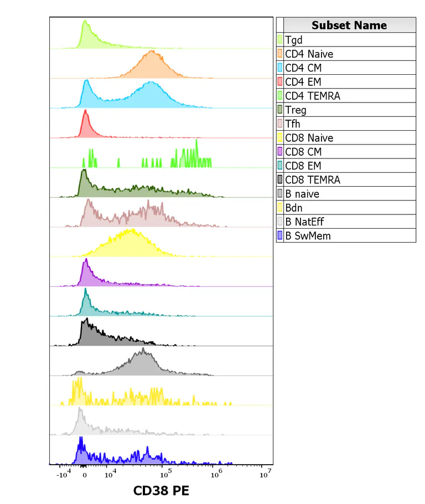Click the orange CD4 Naive histogram
425x504 pixels.
[x=152, y=67]
